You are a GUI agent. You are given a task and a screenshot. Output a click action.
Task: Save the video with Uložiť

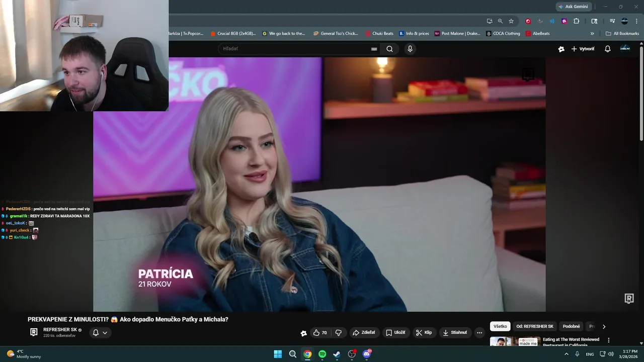(x=395, y=332)
